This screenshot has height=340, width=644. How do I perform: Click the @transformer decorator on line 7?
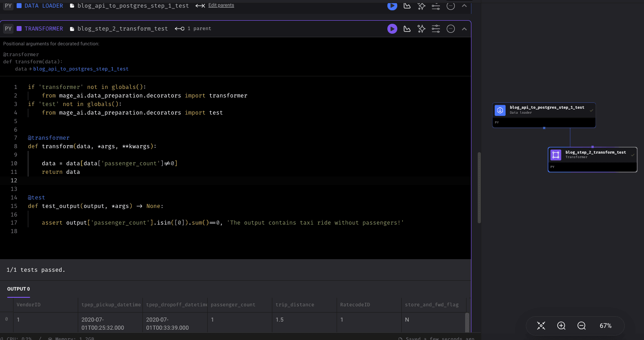(49, 138)
